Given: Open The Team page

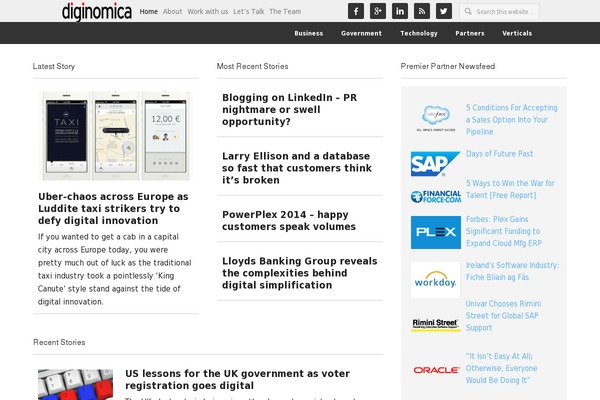Looking at the screenshot, I should 285,11.
